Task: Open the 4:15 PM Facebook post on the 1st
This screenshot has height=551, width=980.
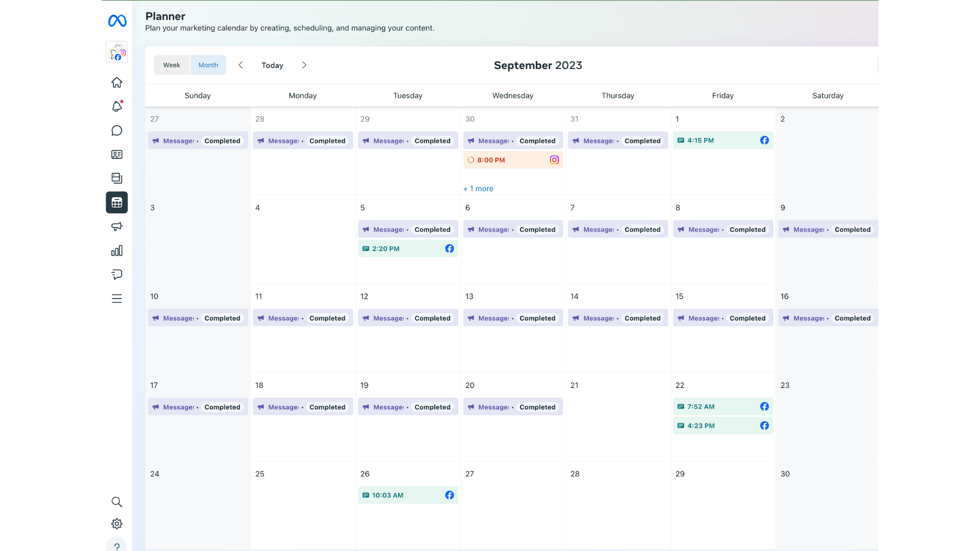Action: pyautogui.click(x=722, y=140)
